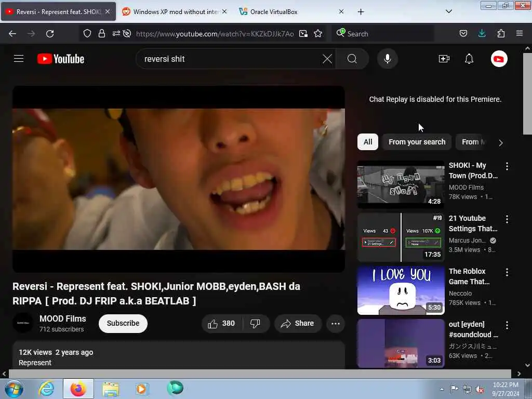Launch Internet Explorer from taskbar
Viewport: 532px width, 399px height.
click(x=46, y=389)
